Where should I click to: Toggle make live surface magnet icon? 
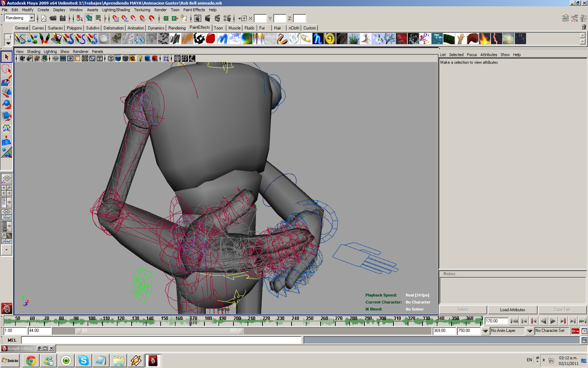pyautogui.click(x=152, y=18)
